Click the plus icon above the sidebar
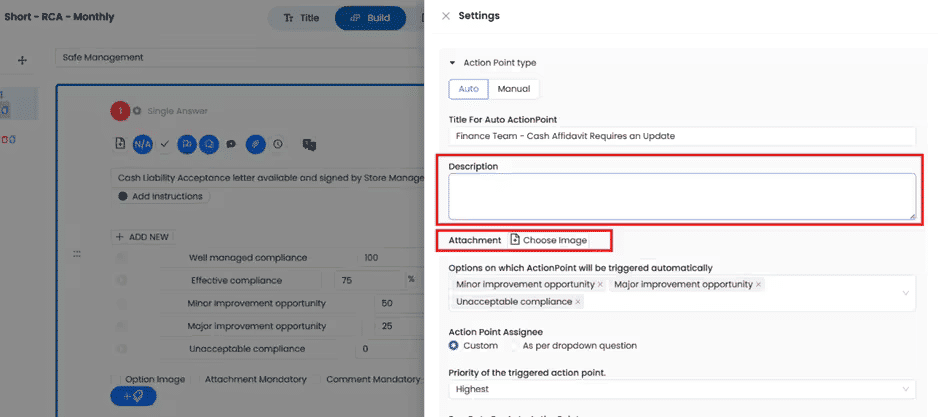This screenshot has height=417, width=938. 22,60
